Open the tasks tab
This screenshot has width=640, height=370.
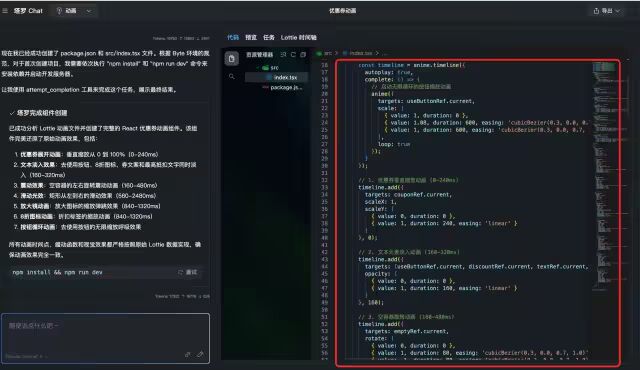click(269, 37)
